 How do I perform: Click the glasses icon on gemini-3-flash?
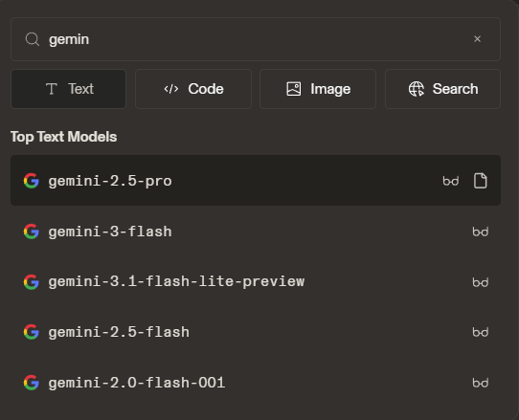[481, 232]
